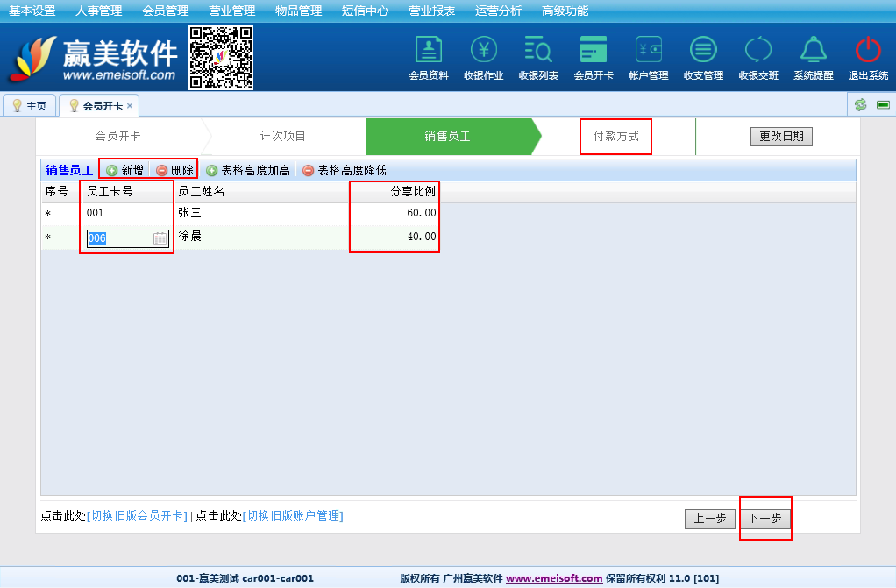This screenshot has height=588, width=896.
Task: Click the 切换旧版会员开卡 link
Action: pos(137,516)
